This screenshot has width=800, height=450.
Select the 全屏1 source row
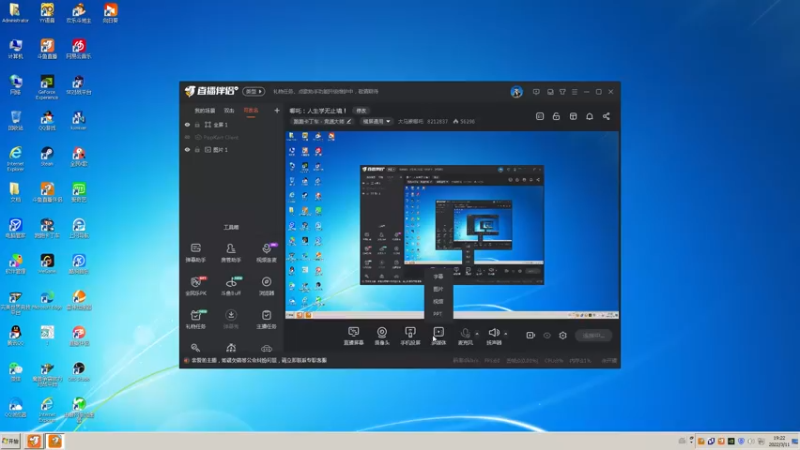pyautogui.click(x=231, y=124)
